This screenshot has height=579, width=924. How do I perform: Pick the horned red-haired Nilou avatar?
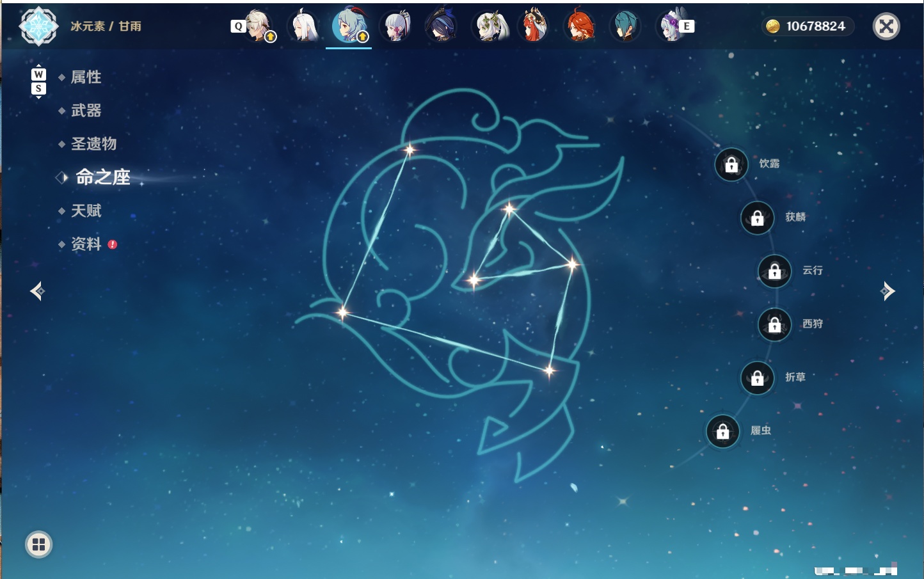[534, 26]
